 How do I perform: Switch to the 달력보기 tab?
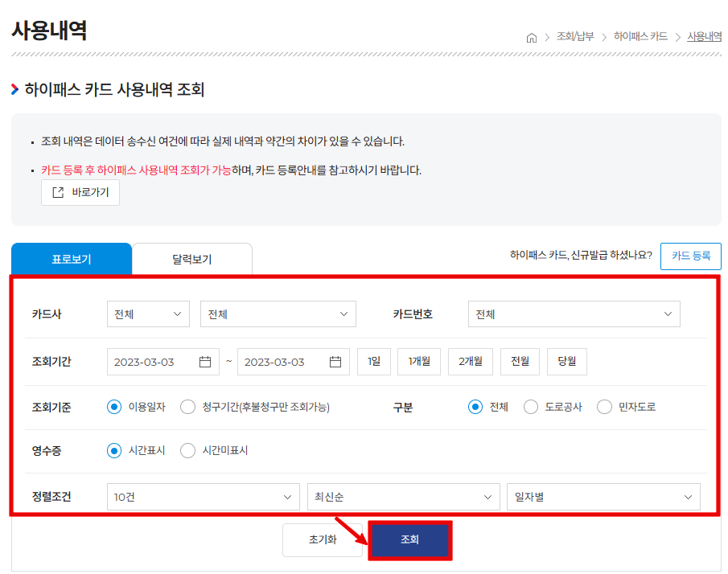[191, 258]
